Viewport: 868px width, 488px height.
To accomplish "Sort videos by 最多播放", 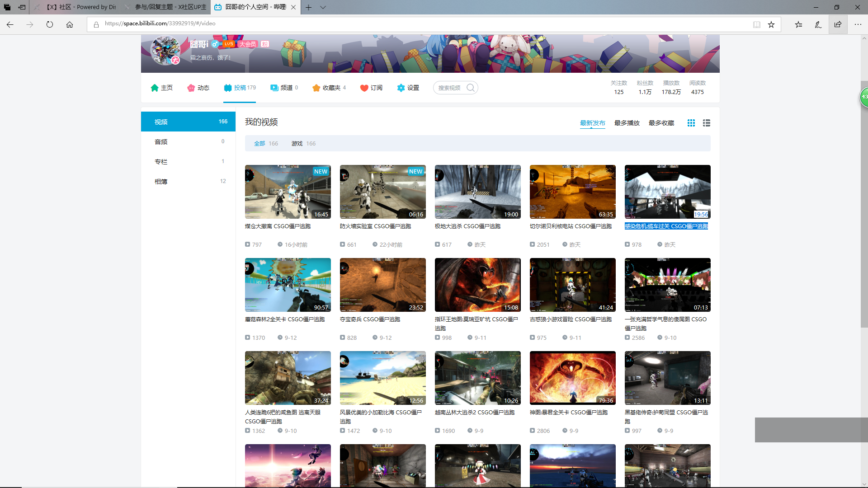I will 627,123.
